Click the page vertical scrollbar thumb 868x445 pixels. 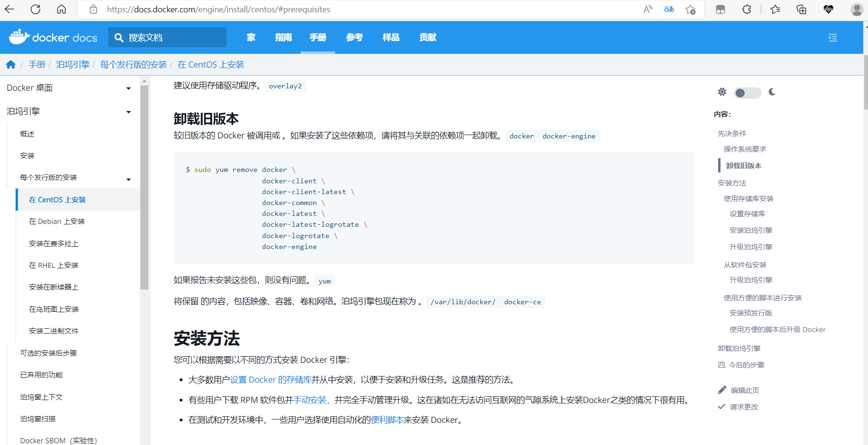pos(866,82)
